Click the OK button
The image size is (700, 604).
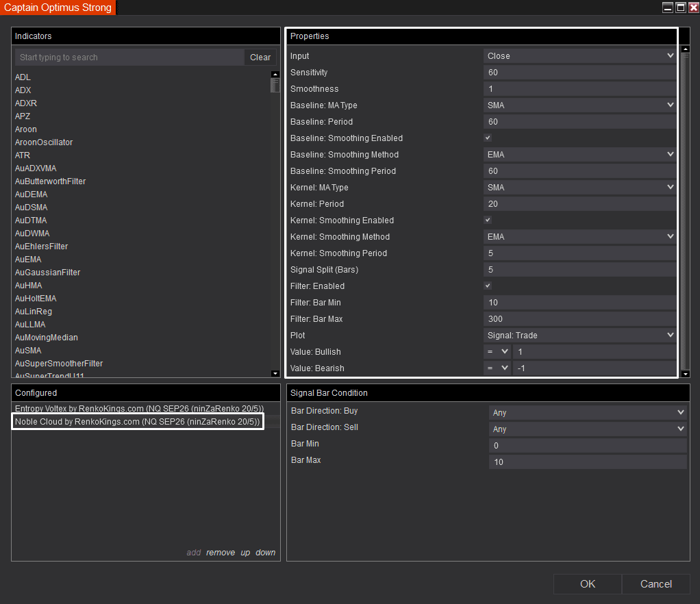pyautogui.click(x=588, y=584)
